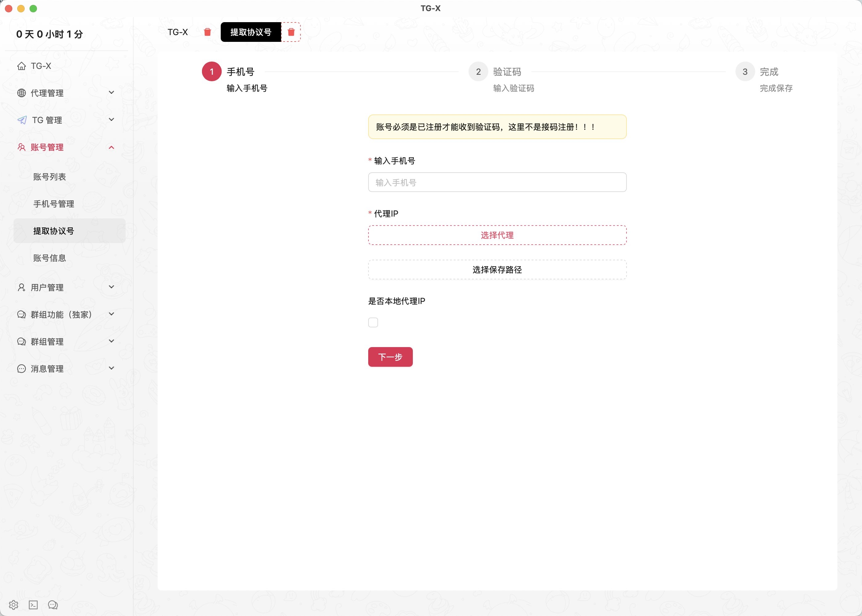Switch to the TG-X tab
The height and width of the screenshot is (616, 862).
point(178,32)
